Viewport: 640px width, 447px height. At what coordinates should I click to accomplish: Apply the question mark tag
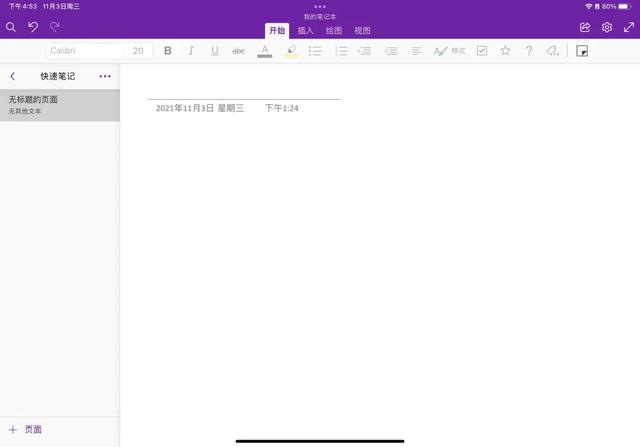click(529, 51)
